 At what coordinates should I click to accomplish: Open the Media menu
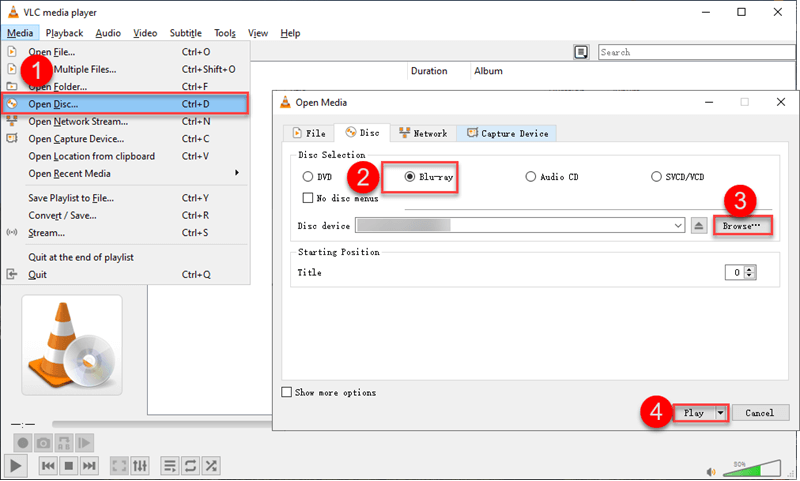pos(20,33)
